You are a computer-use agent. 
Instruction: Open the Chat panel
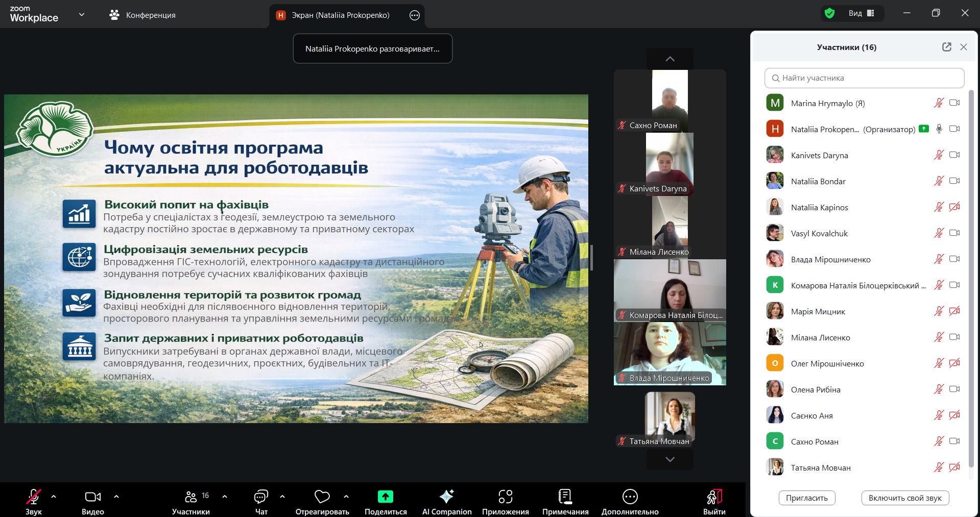[261, 502]
